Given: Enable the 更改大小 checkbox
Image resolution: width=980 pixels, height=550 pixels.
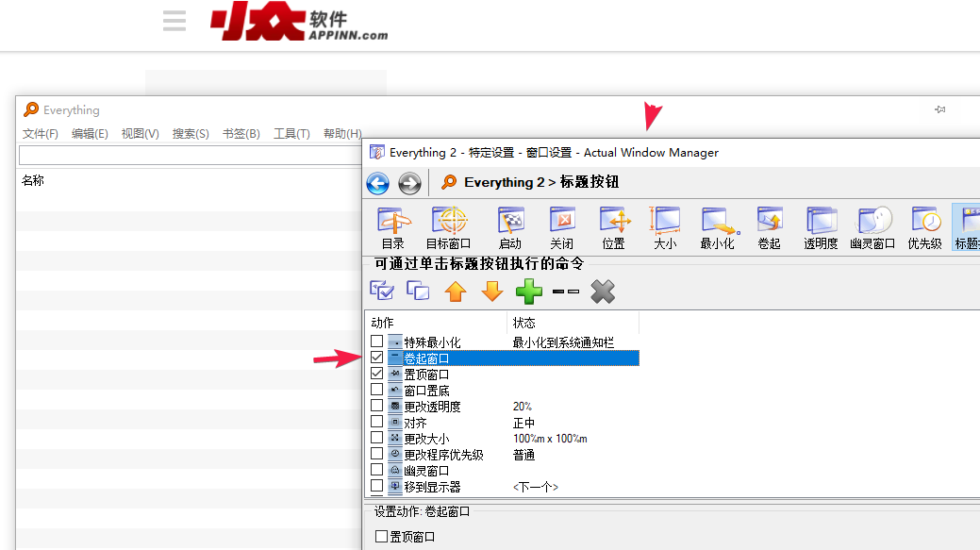Looking at the screenshot, I should pyautogui.click(x=377, y=438).
